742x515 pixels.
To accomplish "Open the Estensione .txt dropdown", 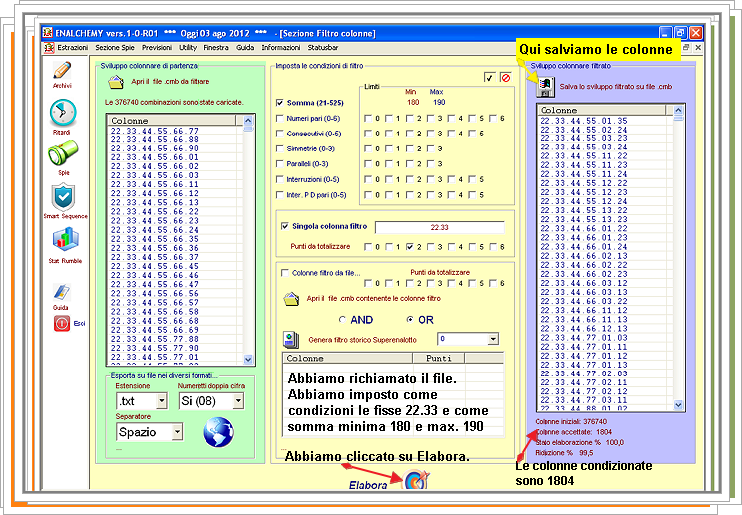I will tap(162, 401).
